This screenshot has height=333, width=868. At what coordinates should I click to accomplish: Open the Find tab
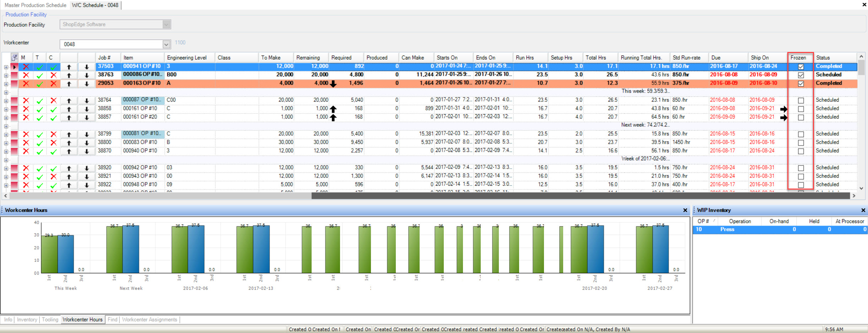pyautogui.click(x=112, y=319)
